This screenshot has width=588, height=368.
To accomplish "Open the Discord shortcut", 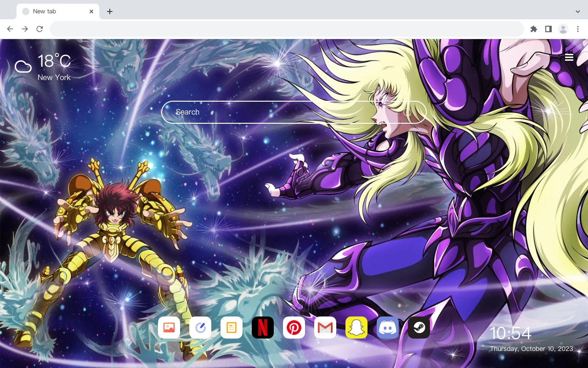I will (x=388, y=328).
